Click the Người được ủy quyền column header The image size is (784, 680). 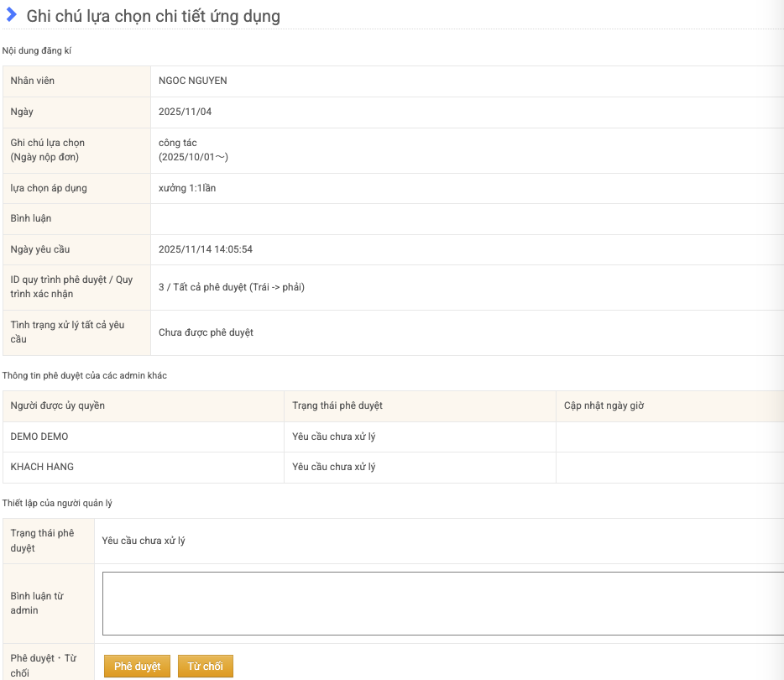tap(58, 405)
